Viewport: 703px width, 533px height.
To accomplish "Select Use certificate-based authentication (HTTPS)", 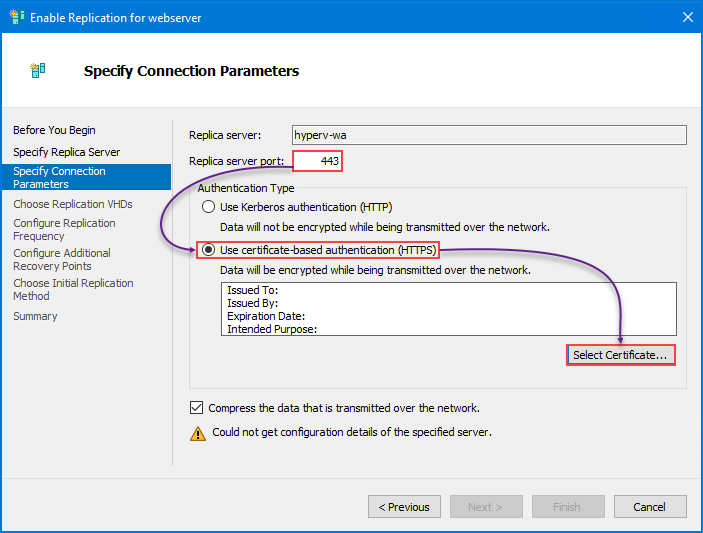I will click(208, 250).
